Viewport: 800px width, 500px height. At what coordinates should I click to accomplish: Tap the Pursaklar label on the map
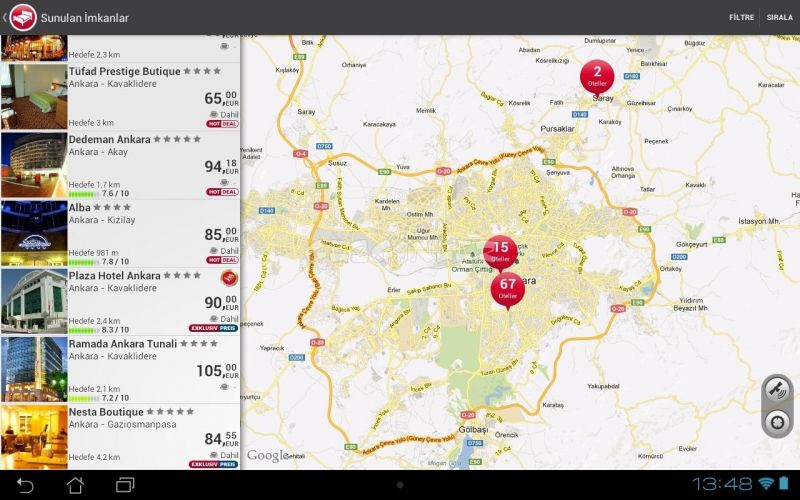pyautogui.click(x=557, y=129)
